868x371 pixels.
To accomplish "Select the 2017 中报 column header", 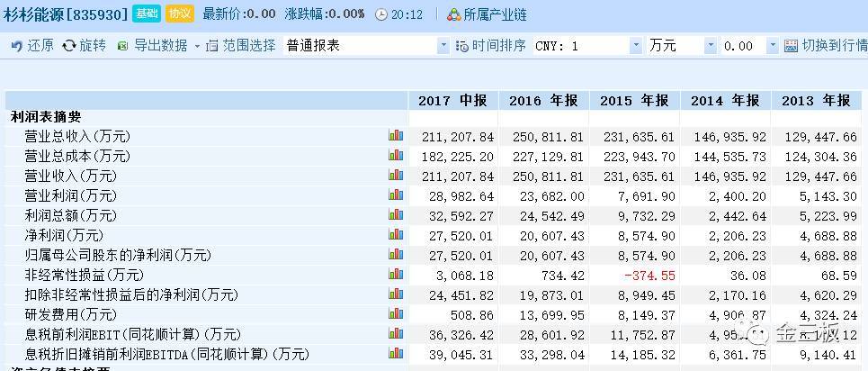I will point(453,101).
